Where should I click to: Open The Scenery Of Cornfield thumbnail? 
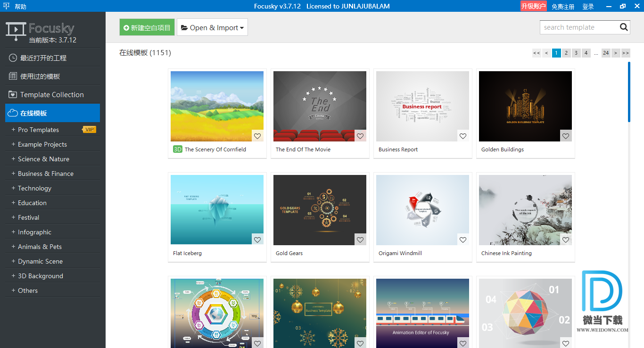217,106
